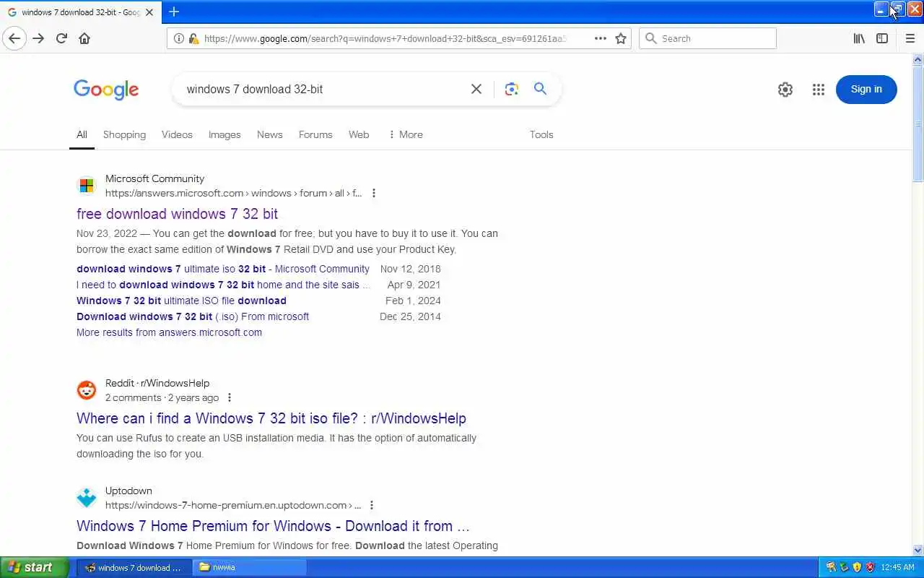Switch to the Videos tab

(x=177, y=134)
